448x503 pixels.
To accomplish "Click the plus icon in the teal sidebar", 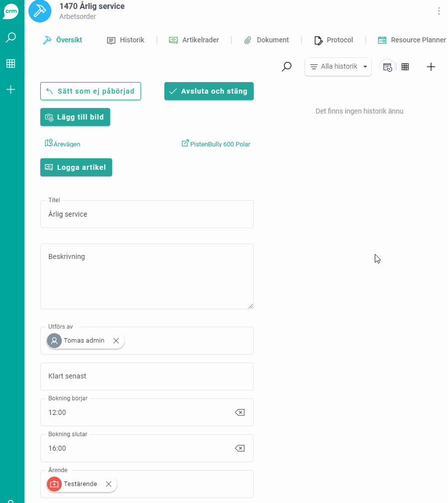I will pyautogui.click(x=11, y=90).
